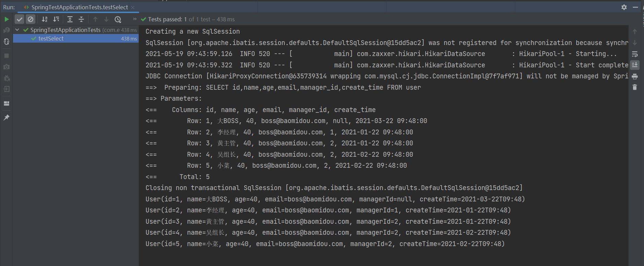This screenshot has width=644, height=266.
Task: Close the SpringTestApplicationTests.testSelect tab
Action: tap(133, 7)
